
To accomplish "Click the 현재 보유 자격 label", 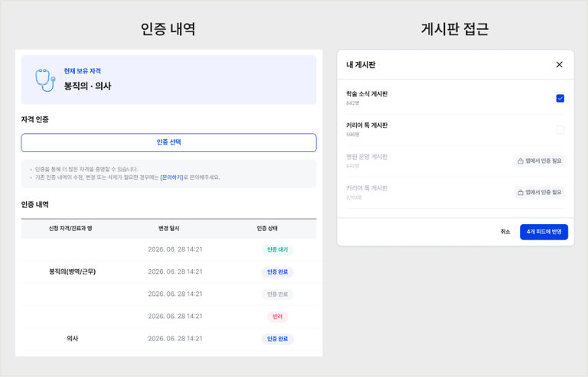I will [82, 71].
